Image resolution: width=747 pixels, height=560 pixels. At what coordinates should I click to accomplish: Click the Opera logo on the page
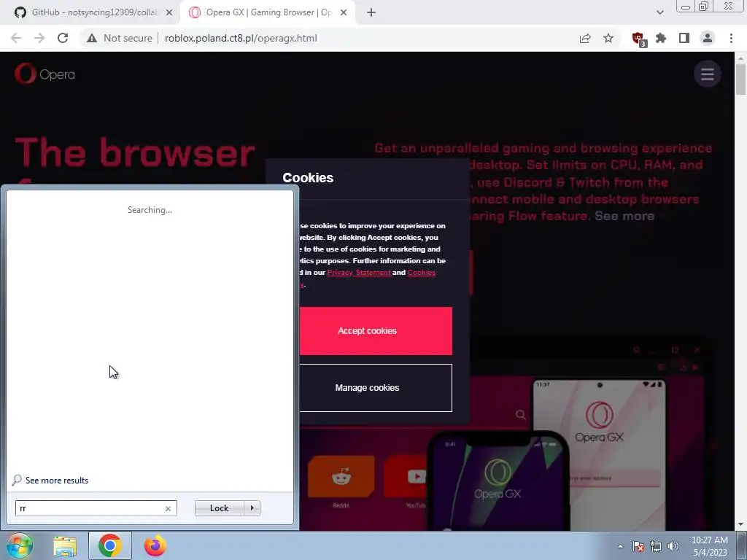(x=44, y=74)
